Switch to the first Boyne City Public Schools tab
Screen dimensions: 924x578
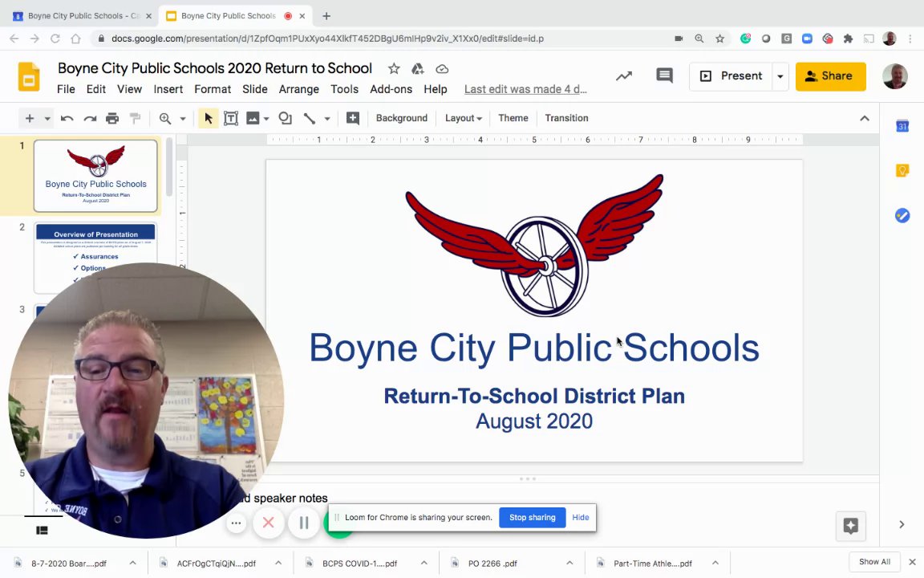coord(83,16)
